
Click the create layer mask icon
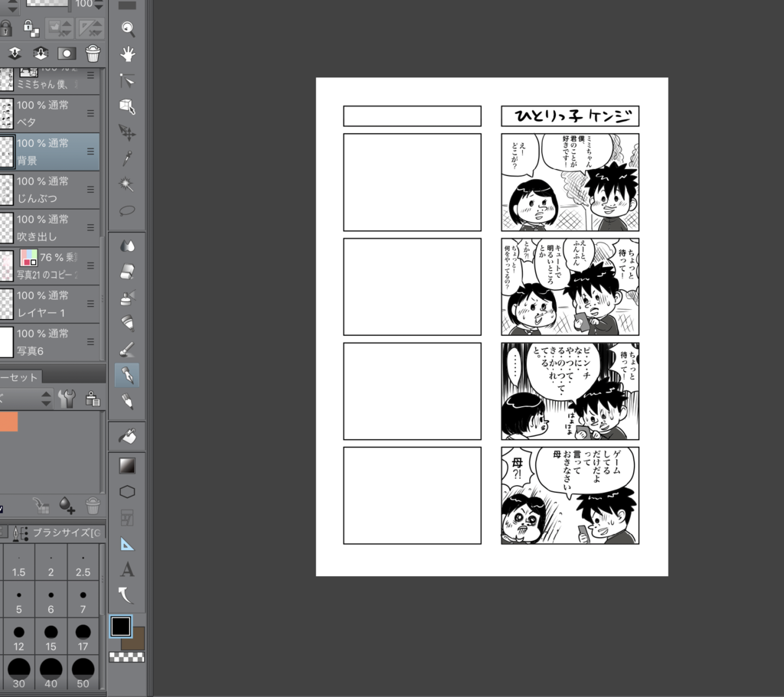coord(67,53)
